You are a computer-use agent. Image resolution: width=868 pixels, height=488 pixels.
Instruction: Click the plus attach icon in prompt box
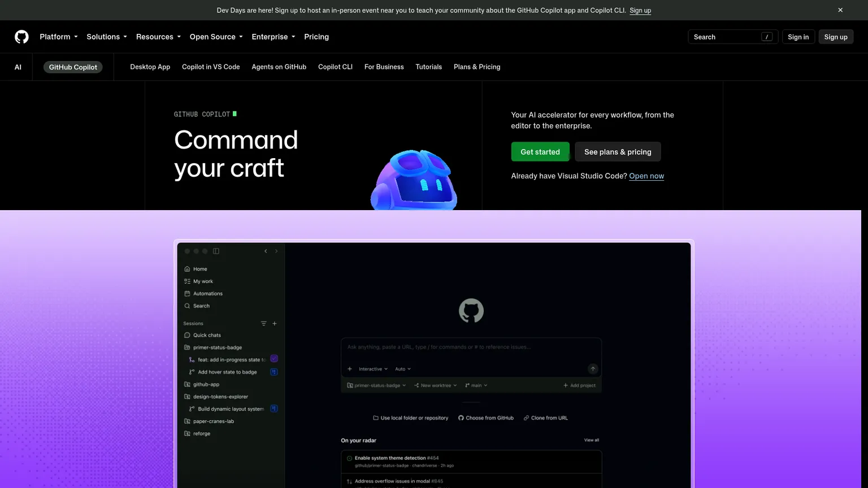click(350, 369)
